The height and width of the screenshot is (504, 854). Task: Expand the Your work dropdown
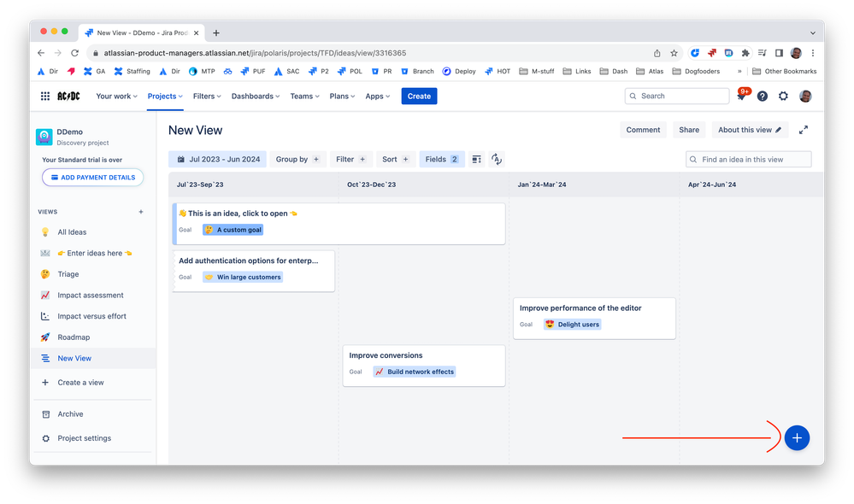tap(116, 97)
